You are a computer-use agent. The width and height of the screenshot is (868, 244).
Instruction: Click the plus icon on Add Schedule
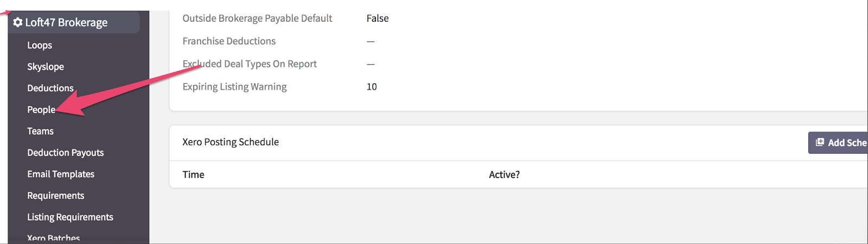tap(820, 142)
